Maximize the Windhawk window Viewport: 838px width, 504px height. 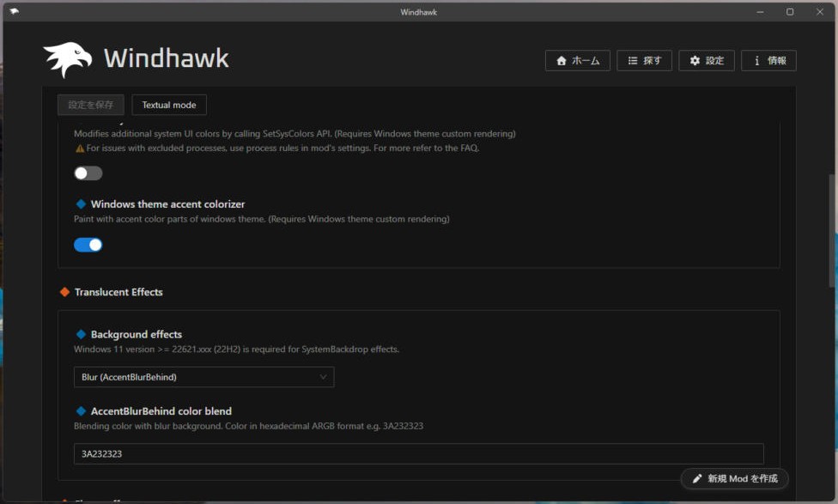point(790,12)
